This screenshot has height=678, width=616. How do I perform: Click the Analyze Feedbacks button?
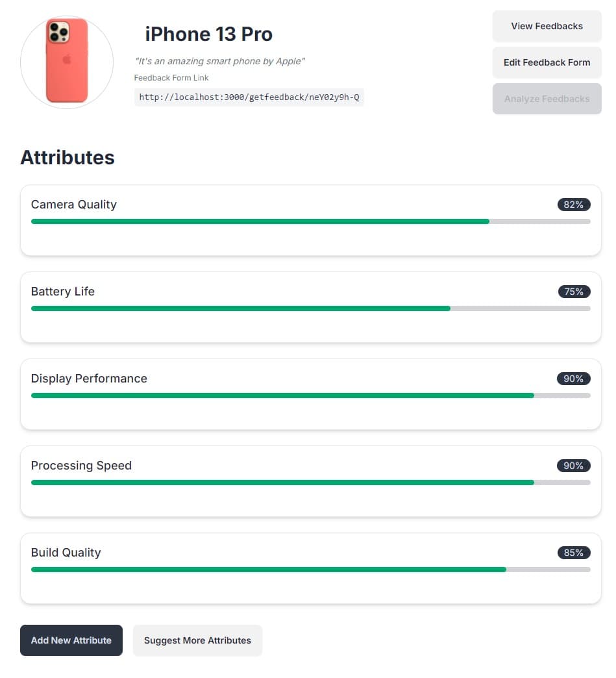547,99
